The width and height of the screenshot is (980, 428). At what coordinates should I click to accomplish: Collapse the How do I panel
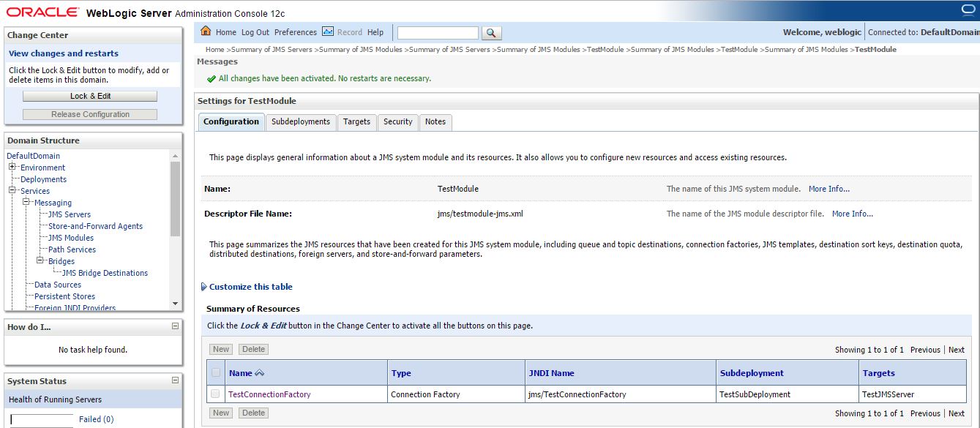pyautogui.click(x=175, y=326)
